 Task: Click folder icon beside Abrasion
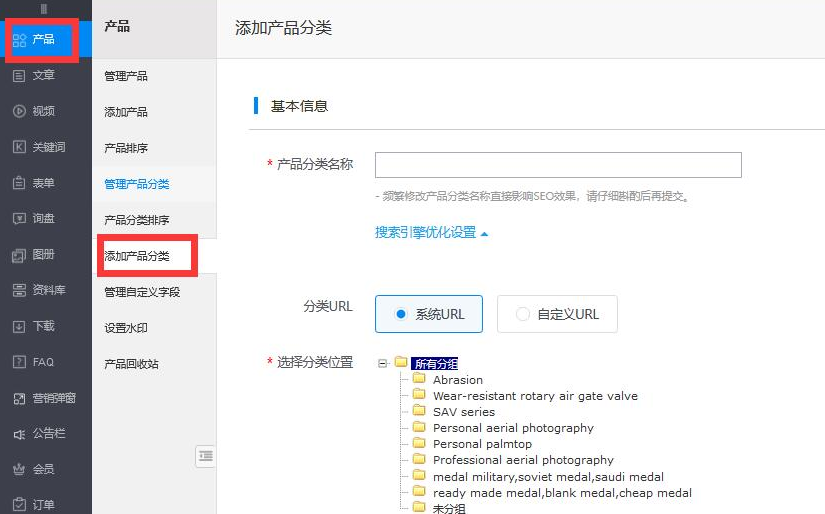click(x=419, y=378)
